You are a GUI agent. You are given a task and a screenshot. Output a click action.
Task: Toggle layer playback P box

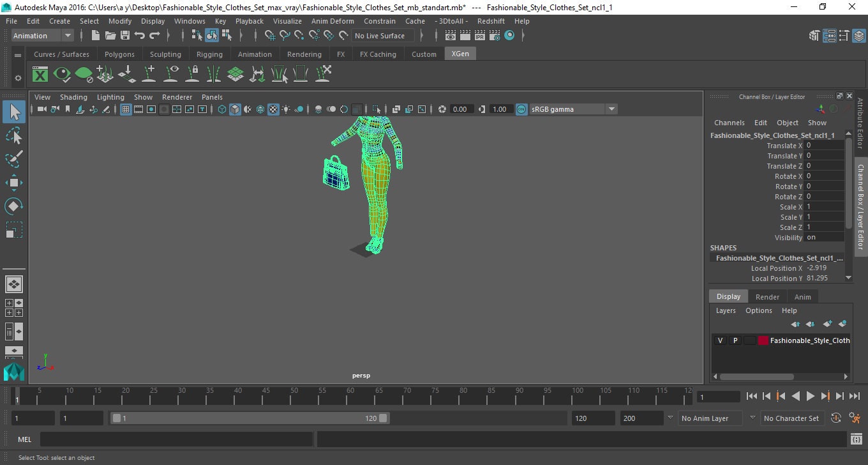[735, 340]
